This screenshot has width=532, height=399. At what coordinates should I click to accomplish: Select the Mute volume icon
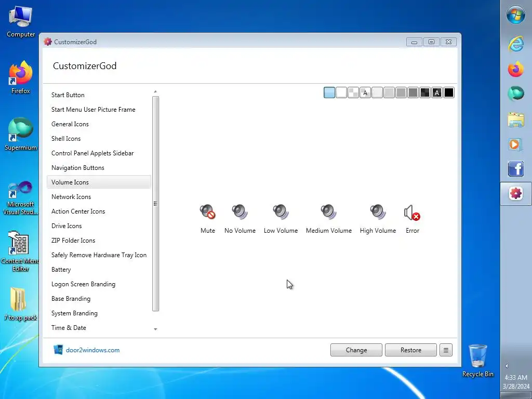(208, 219)
